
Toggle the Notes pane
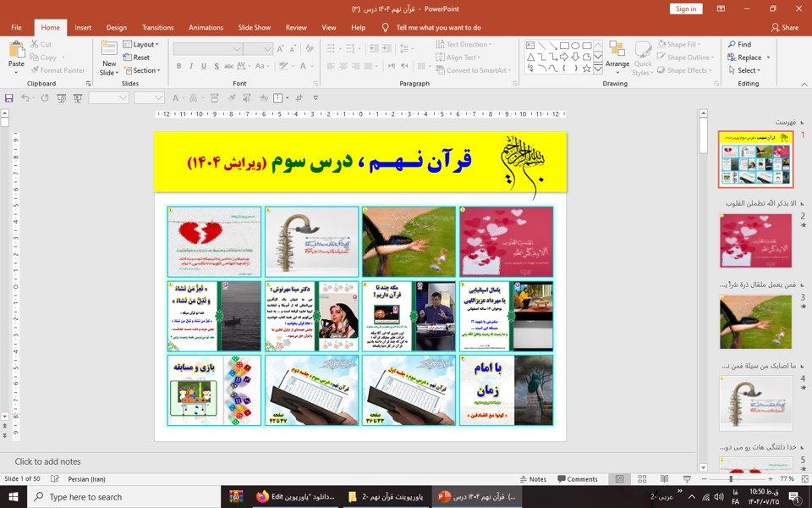(532, 479)
